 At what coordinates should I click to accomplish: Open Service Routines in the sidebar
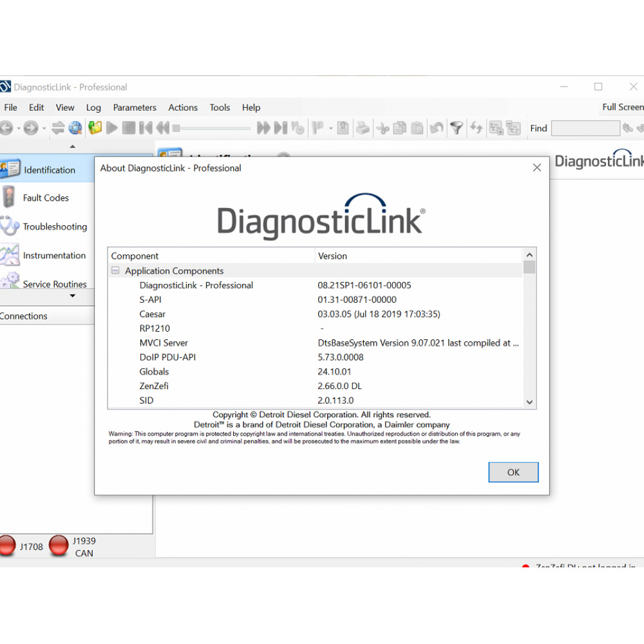[47, 281]
